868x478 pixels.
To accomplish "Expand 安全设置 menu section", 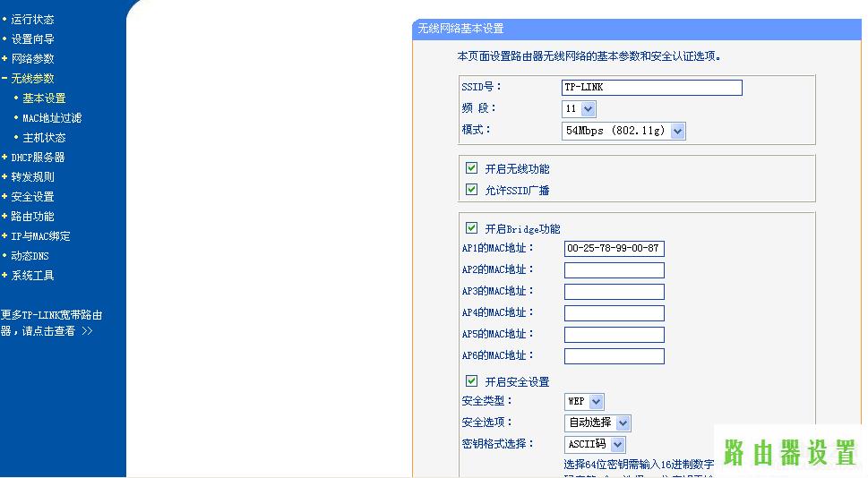I will tap(32, 197).
